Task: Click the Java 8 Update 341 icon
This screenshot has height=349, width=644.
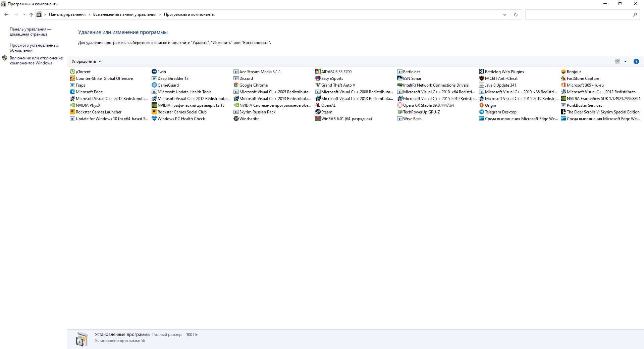Action: point(481,85)
